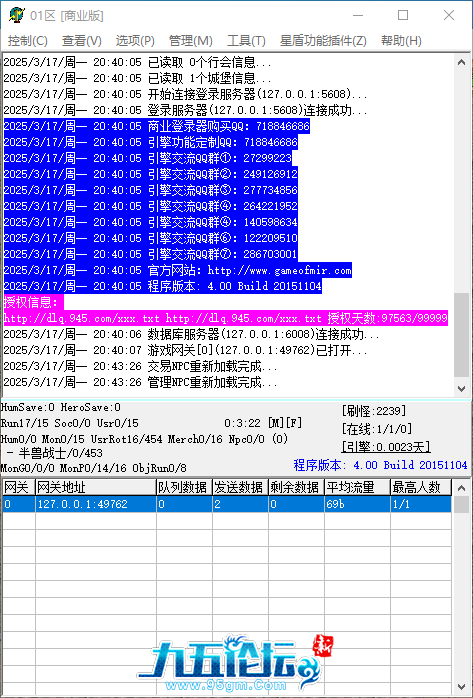Image resolution: width=473 pixels, height=698 pixels.
Task: Click the send data cell value 2
Action: click(240, 504)
